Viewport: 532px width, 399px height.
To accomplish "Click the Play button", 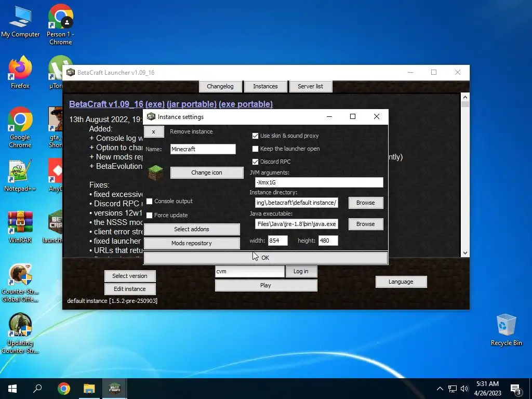I will [265, 285].
